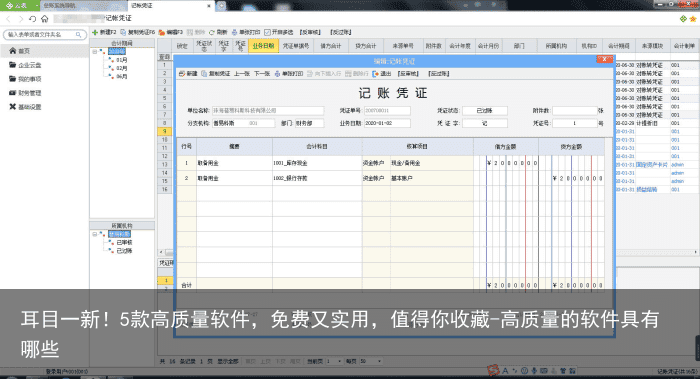Collapse the root node in 所属机构 tree
Viewport: 700px width, 379px height.
coord(95,234)
